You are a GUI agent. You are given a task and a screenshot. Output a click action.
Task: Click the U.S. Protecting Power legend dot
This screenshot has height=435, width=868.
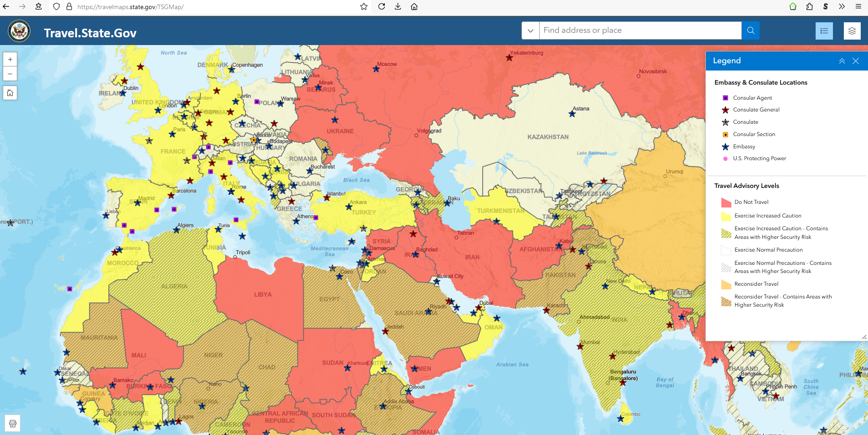725,159
